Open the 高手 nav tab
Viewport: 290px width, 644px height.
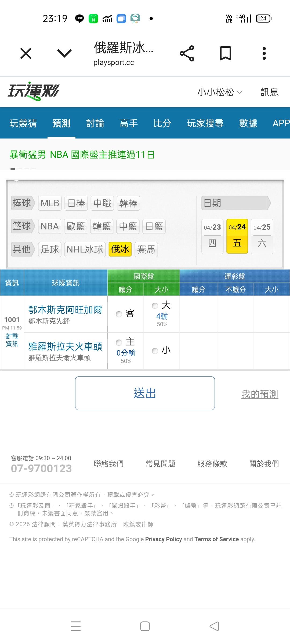[x=129, y=123]
